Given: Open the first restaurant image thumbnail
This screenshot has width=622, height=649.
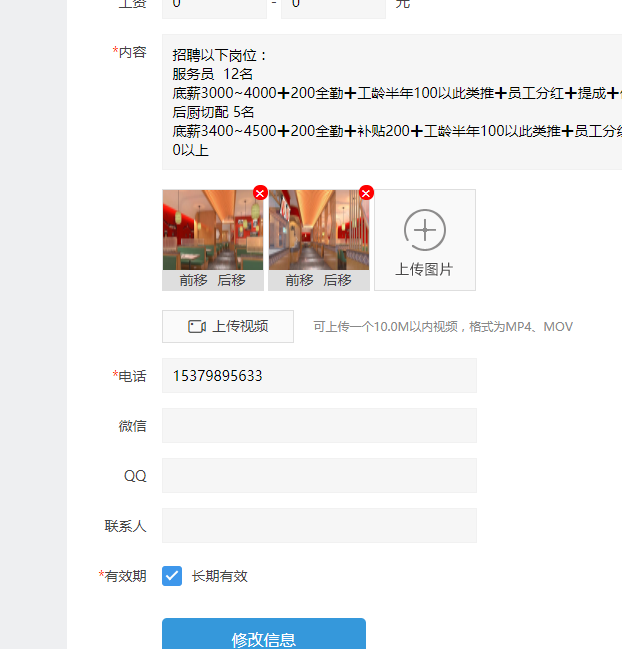Looking at the screenshot, I should [212, 230].
